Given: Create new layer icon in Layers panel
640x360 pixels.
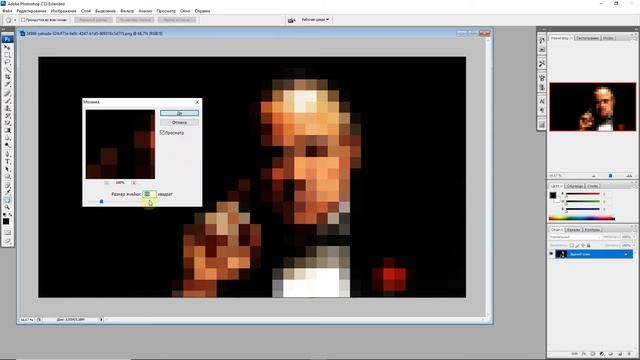Looking at the screenshot, I should pos(620,353).
